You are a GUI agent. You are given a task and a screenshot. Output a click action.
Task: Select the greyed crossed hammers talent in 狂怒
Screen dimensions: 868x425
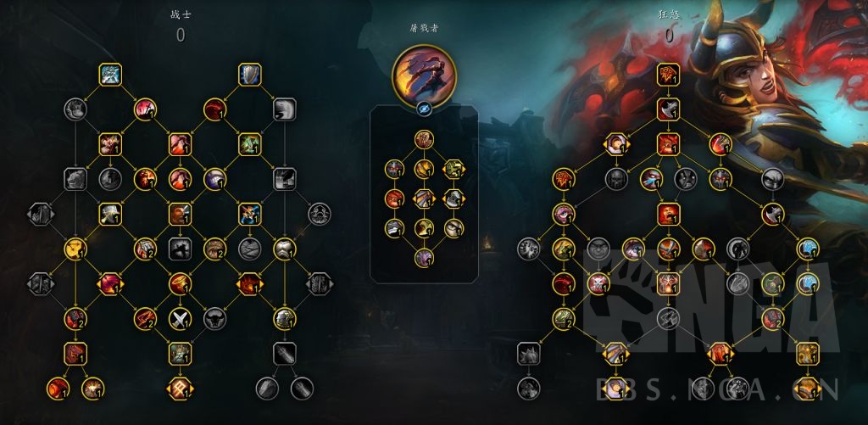(x=668, y=319)
